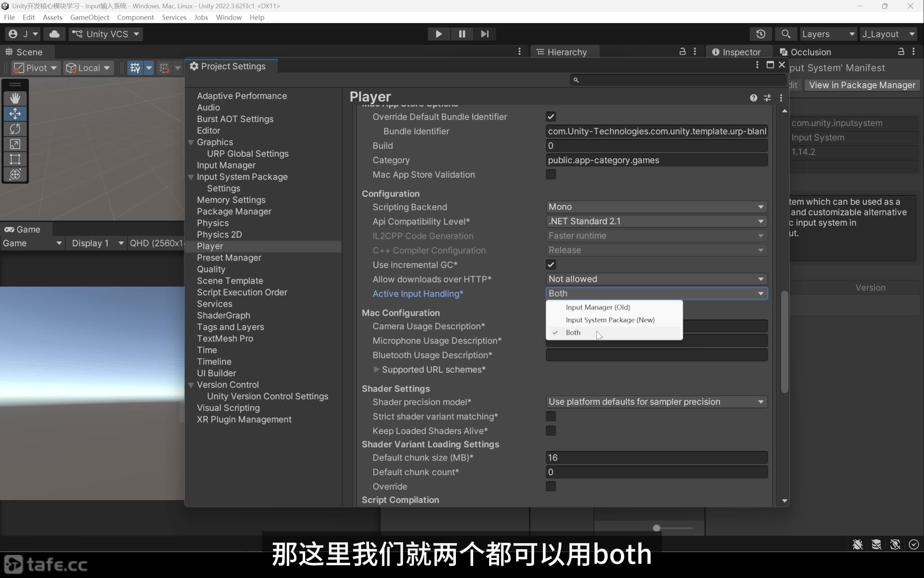Collapse the Graphics settings category

click(191, 142)
